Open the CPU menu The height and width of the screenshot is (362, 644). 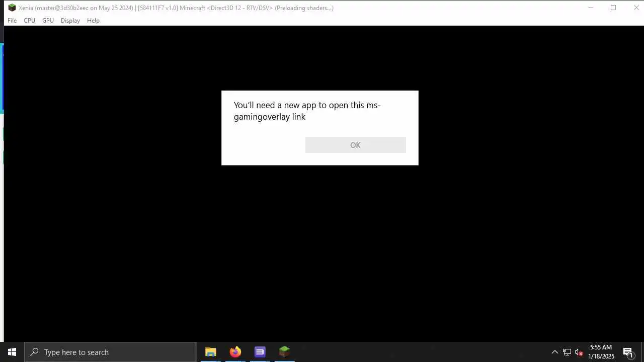pos(29,21)
